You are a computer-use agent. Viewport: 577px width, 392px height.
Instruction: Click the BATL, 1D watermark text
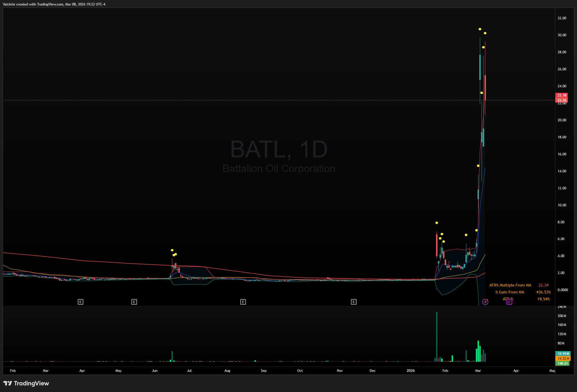click(279, 149)
